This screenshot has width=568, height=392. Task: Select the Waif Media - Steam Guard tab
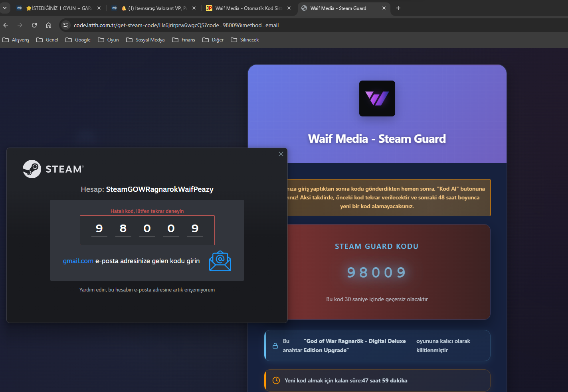tap(343, 8)
